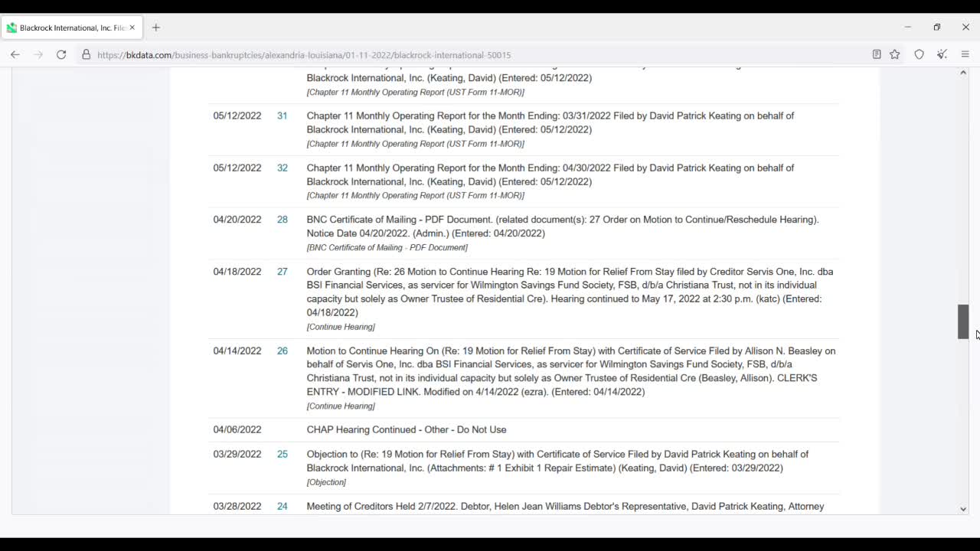Open docket document 26
980x551 pixels.
283,350
